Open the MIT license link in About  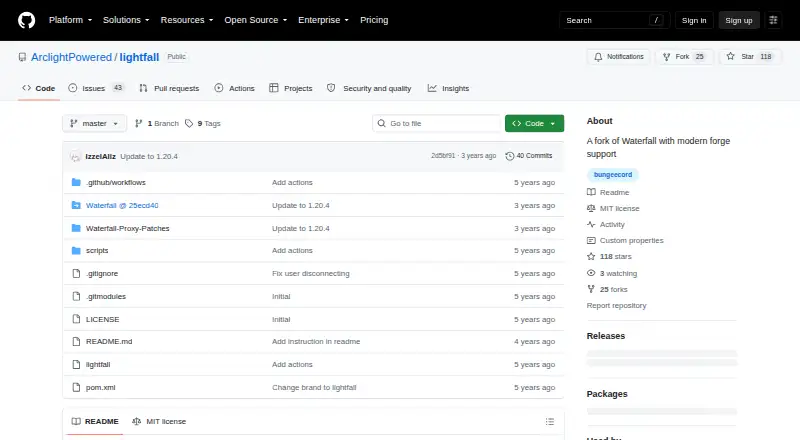(613, 208)
